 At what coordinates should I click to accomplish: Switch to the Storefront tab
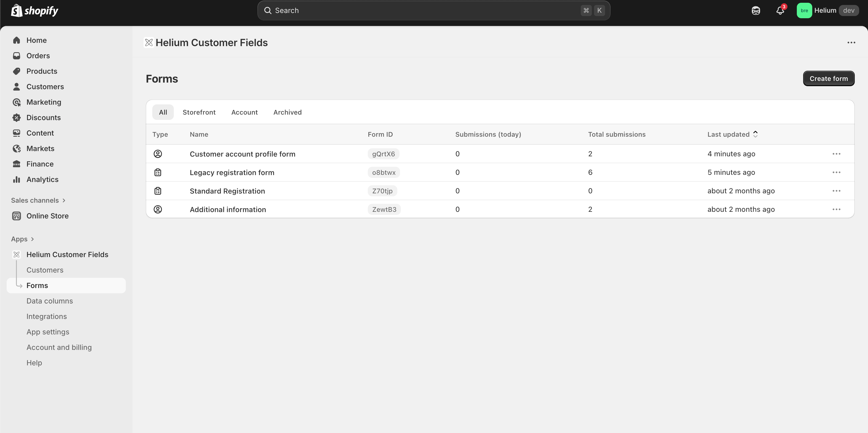pyautogui.click(x=199, y=112)
